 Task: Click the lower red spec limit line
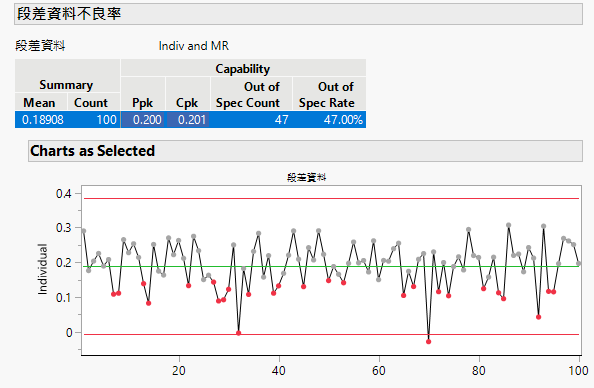331,334
